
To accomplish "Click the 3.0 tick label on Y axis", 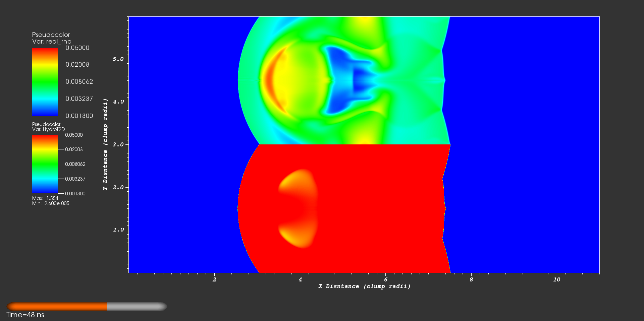I will [x=118, y=145].
